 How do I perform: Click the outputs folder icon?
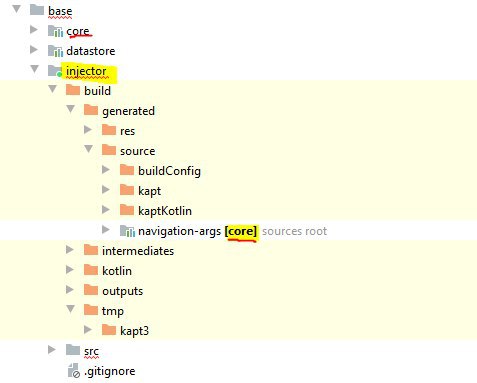coord(91,290)
